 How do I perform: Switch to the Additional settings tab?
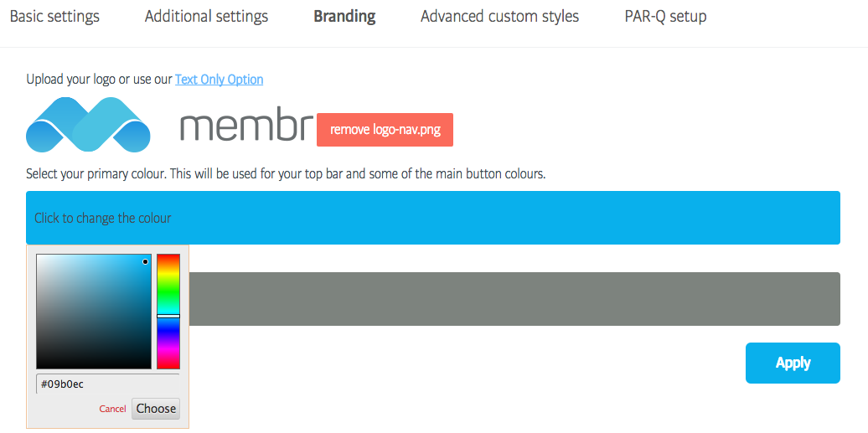coord(206,17)
